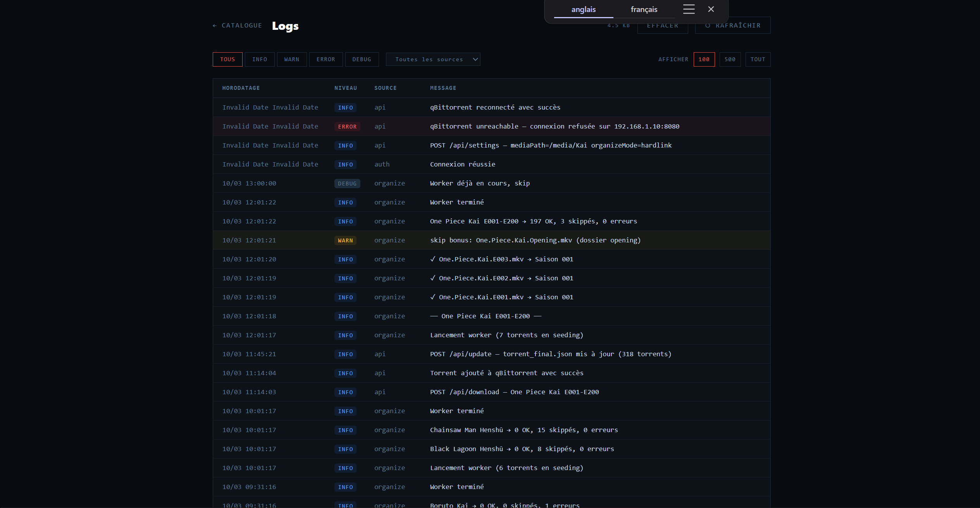
Task: Select 'Torrent ajouté à qBittorrent avec succès' message
Action: coord(507,373)
